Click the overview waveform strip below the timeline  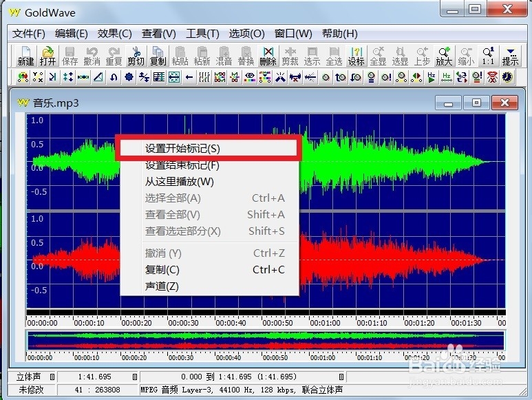click(x=266, y=341)
